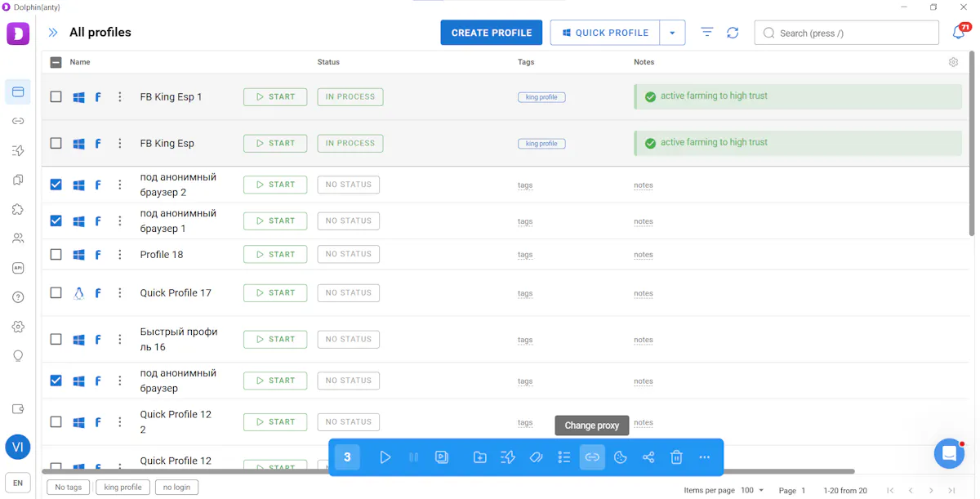The image size is (980, 499).
Task: Open the notifications bell with the 71 badge
Action: (960, 33)
